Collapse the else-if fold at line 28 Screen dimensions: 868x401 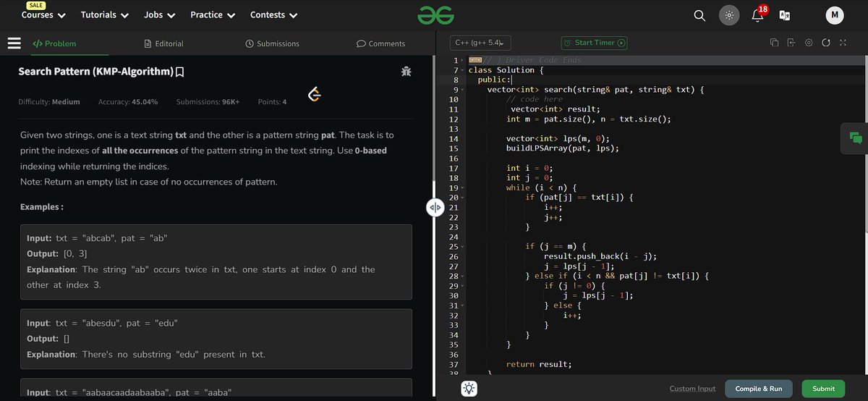[462, 277]
